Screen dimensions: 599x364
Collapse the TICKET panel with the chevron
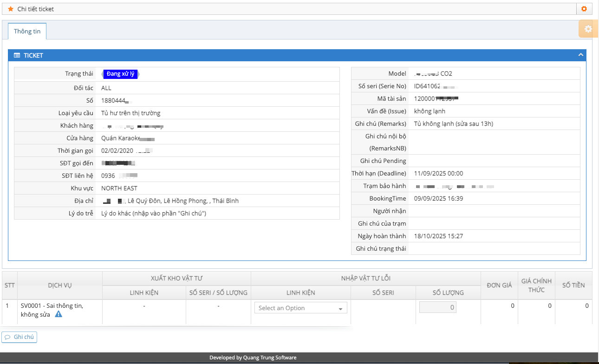(580, 55)
